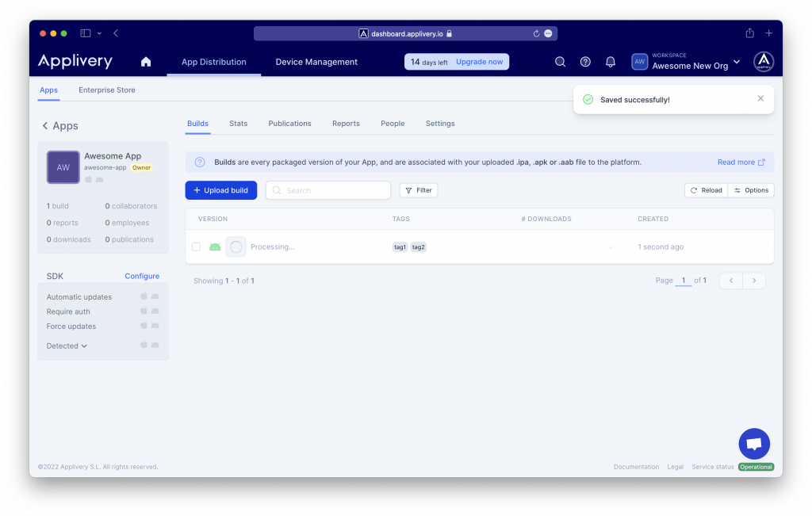Image resolution: width=812 pixels, height=516 pixels.
Task: Open the Documentation footer link
Action: (637, 467)
